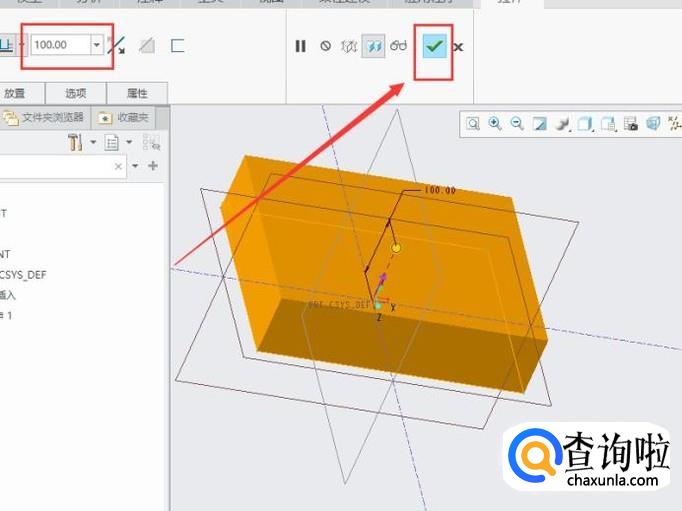Open the rendering options icon
682x511 pixels.
pyautogui.click(x=563, y=124)
